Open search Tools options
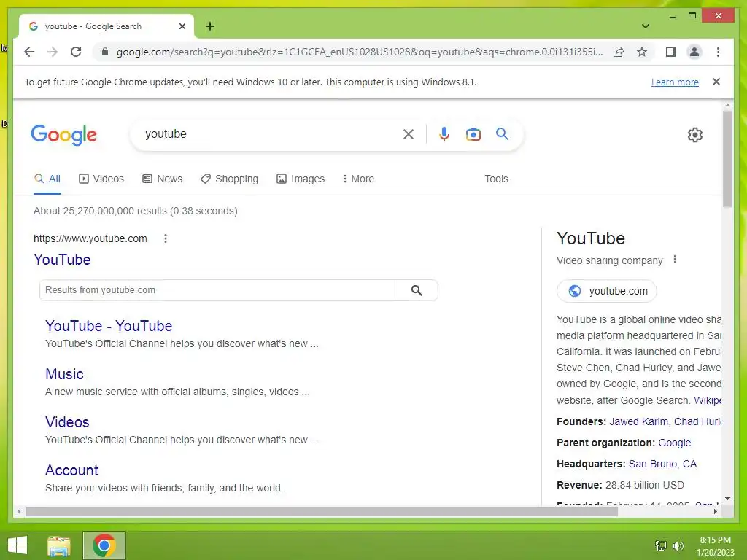The image size is (747, 560). click(496, 179)
